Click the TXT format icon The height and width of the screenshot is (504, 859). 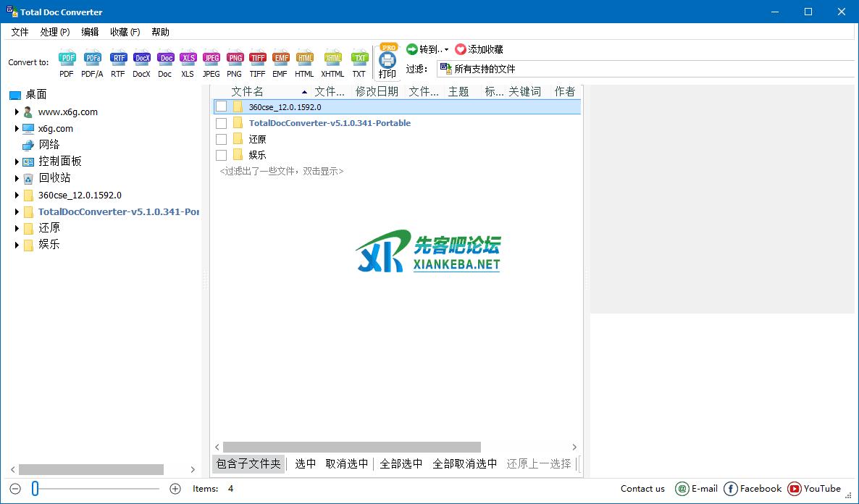click(x=359, y=59)
